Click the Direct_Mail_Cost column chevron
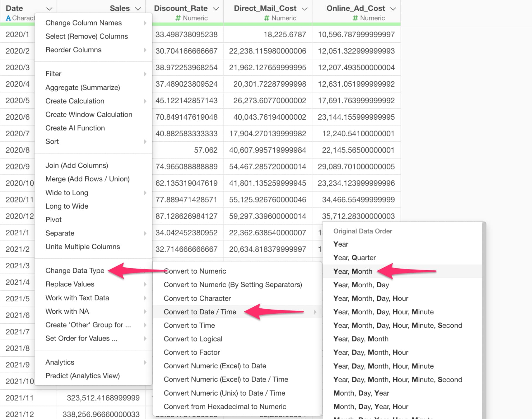The height and width of the screenshot is (419, 532). coord(304,9)
